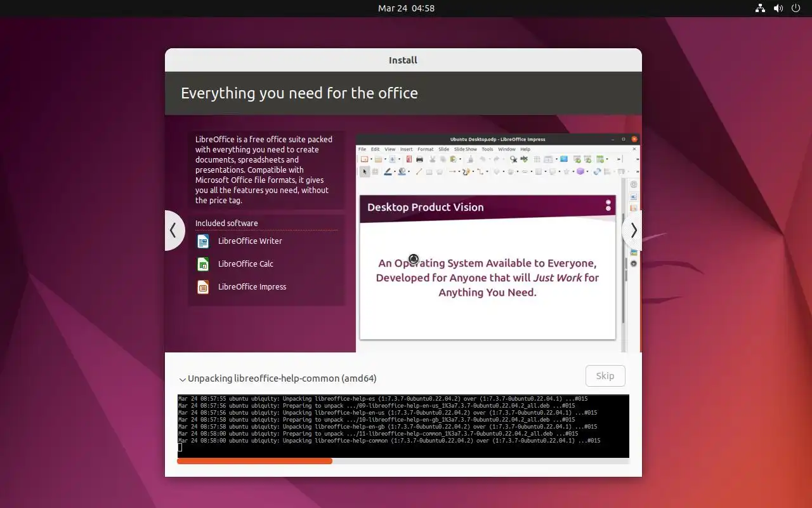Screen dimensions: 812x508
Task: Open the clock showing Mar 24 04:58
Action: [x=406, y=8]
